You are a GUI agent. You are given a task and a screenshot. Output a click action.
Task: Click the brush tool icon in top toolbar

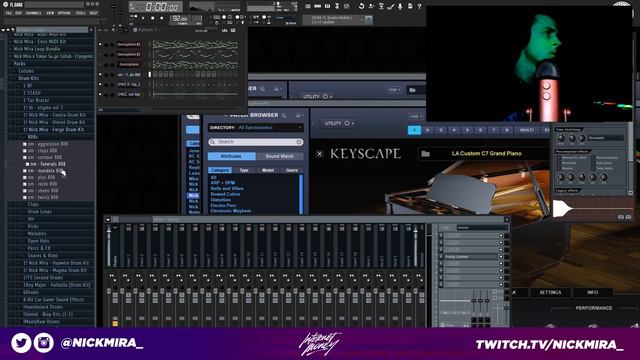(x=391, y=6)
